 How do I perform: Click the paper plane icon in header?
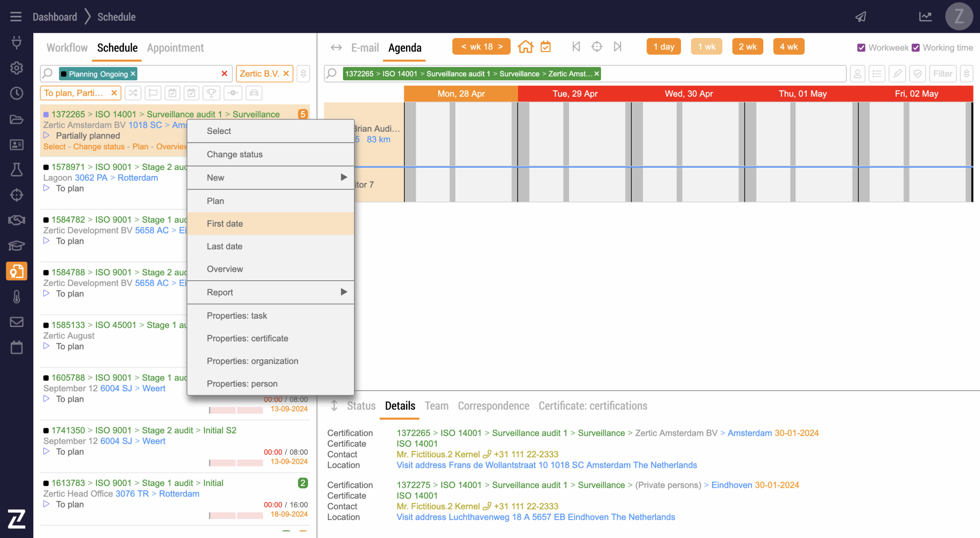coord(861,17)
